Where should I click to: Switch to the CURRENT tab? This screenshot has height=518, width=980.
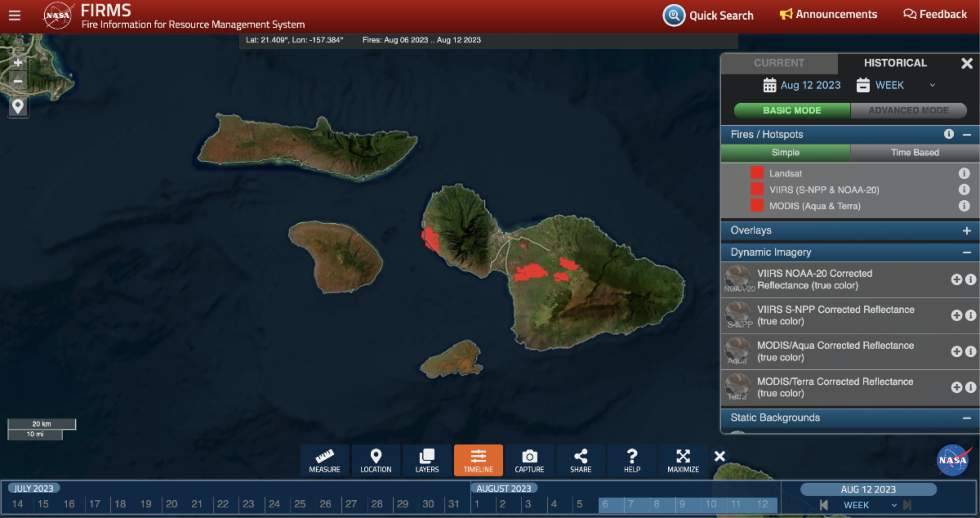coord(779,63)
